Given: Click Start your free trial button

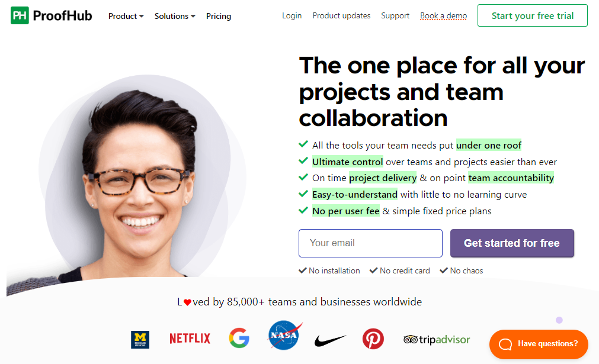Looking at the screenshot, I should [533, 15].
